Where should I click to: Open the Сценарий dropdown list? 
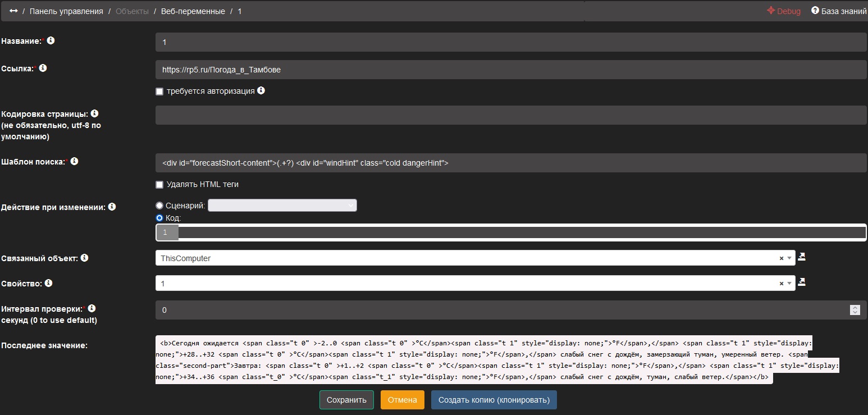pos(282,206)
